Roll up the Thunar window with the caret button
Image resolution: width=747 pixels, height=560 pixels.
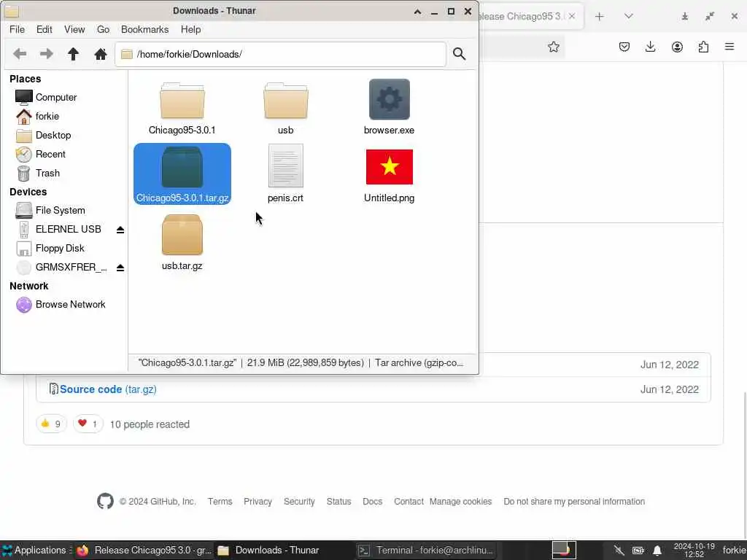pyautogui.click(x=417, y=12)
